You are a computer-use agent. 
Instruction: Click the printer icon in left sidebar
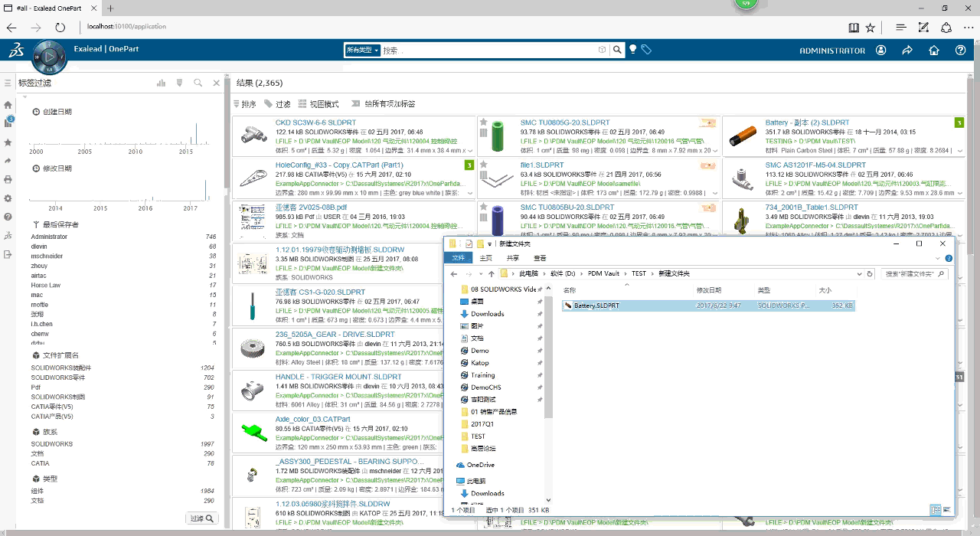point(8,179)
